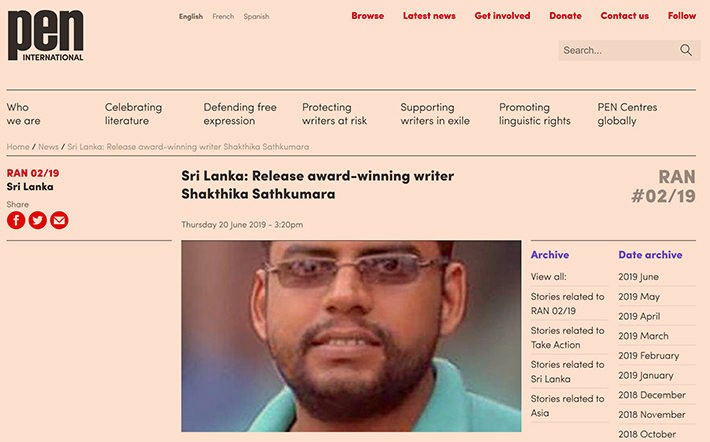Open the Shakthika Sathkumara article photo
This screenshot has height=442, width=710.
[x=351, y=336]
